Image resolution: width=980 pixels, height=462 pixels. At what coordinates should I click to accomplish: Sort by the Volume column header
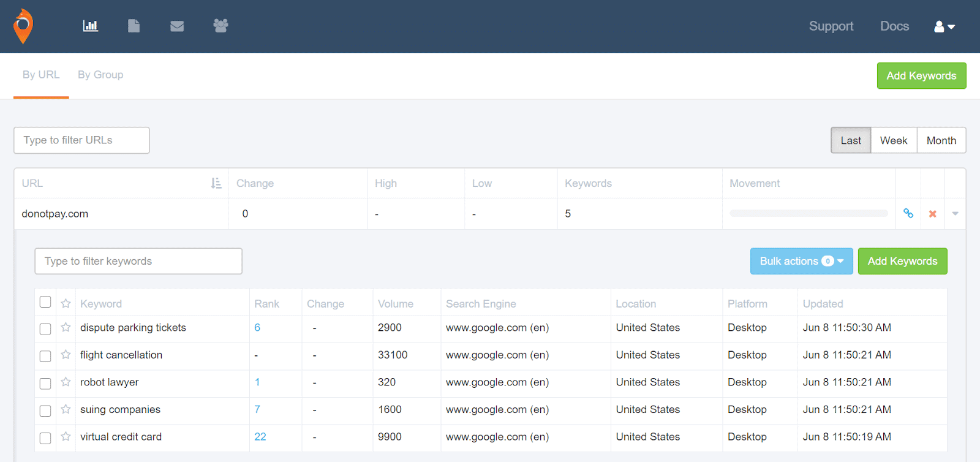[x=396, y=304]
